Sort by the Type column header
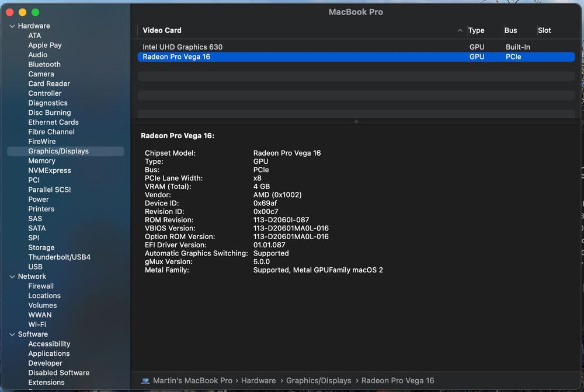 point(476,30)
